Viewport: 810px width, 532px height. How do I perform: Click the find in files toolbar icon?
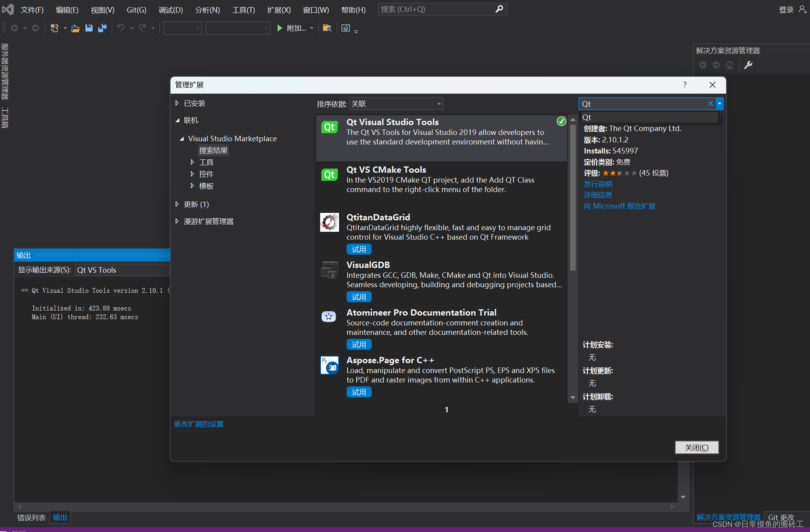point(327,28)
